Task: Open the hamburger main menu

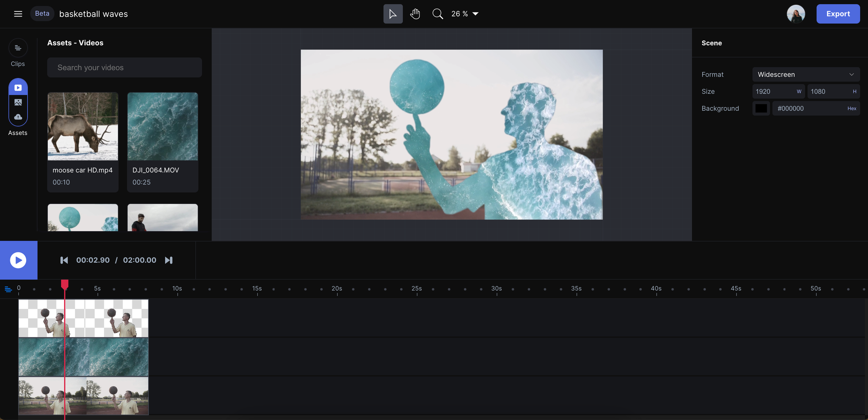Action: click(x=18, y=14)
